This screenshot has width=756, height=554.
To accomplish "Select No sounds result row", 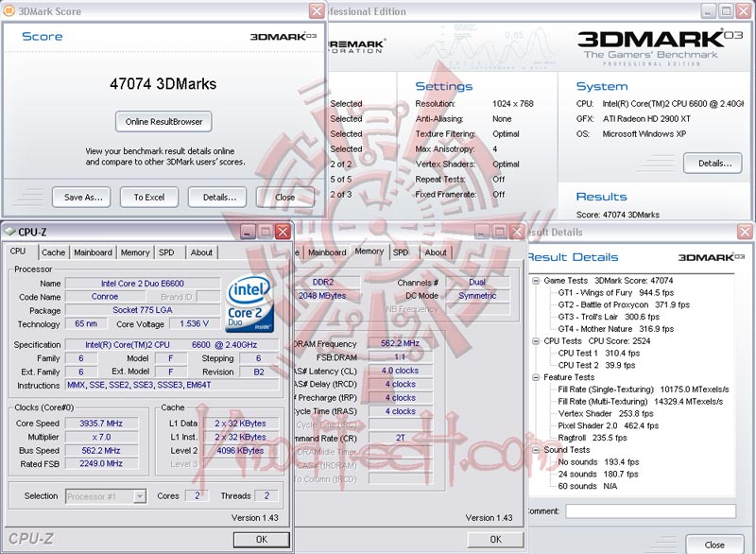I will (598, 462).
